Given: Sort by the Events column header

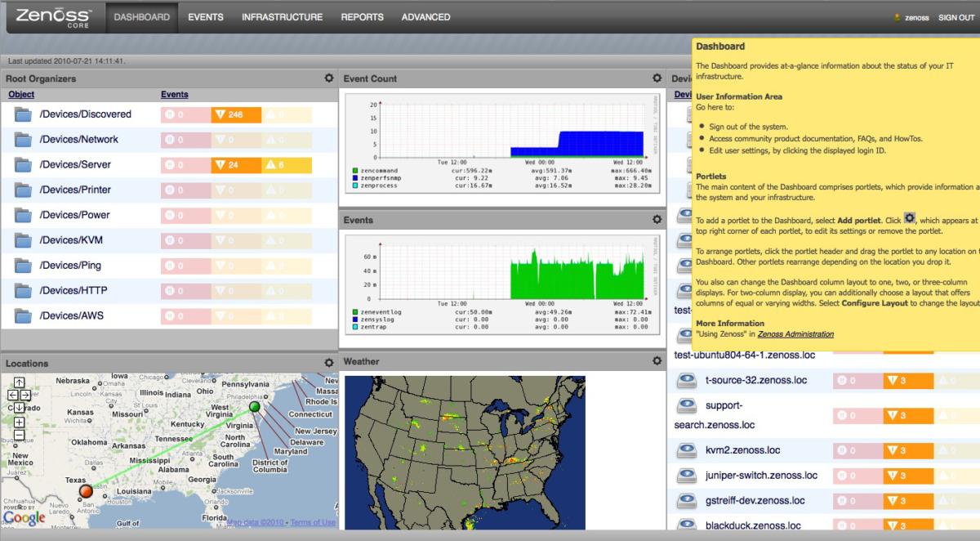Looking at the screenshot, I should [x=175, y=95].
